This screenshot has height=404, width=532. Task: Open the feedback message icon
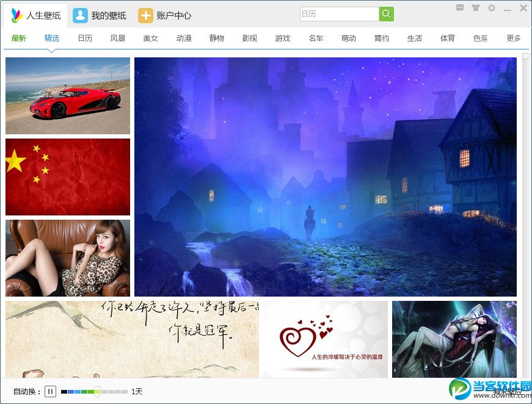[460, 8]
